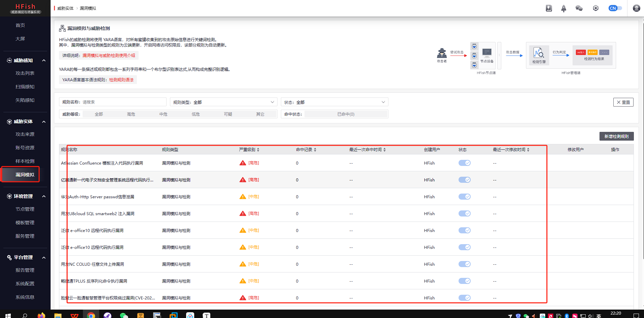Turn off status switch for 华为Auth-Http Server rule
The image size is (644, 318).
(464, 197)
